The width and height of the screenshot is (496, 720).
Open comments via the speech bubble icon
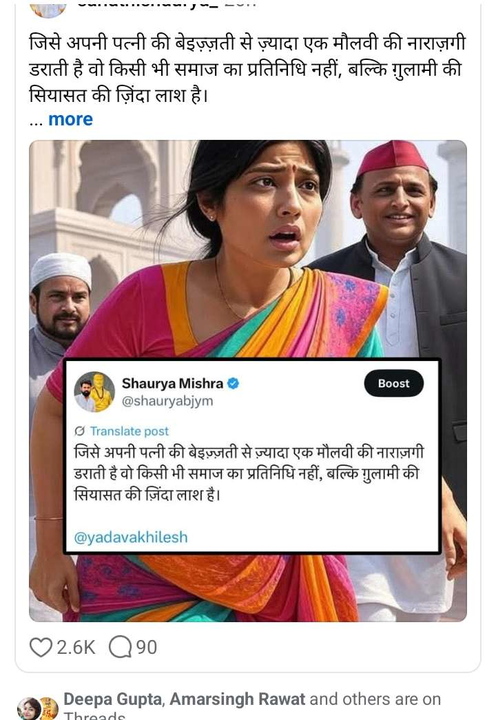coord(120,647)
